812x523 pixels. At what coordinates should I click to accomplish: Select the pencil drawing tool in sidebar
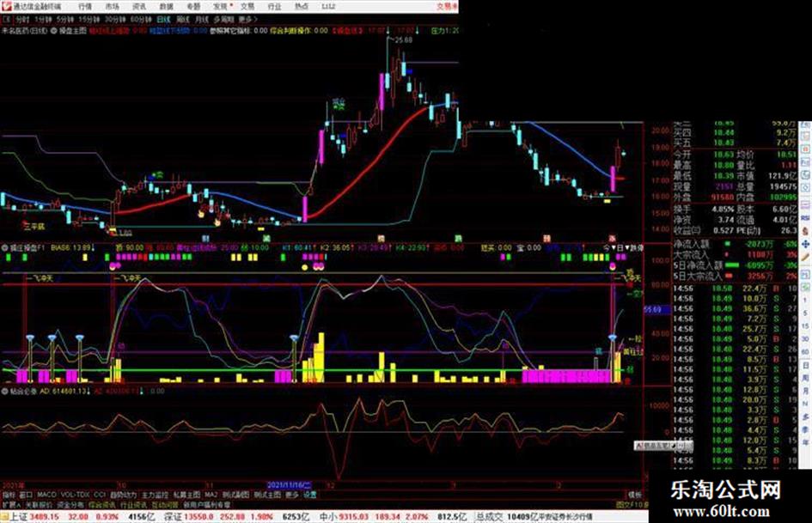(805, 257)
